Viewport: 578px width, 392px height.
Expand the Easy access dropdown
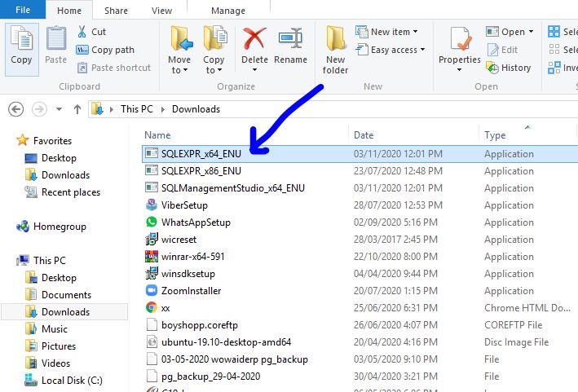pyautogui.click(x=397, y=50)
